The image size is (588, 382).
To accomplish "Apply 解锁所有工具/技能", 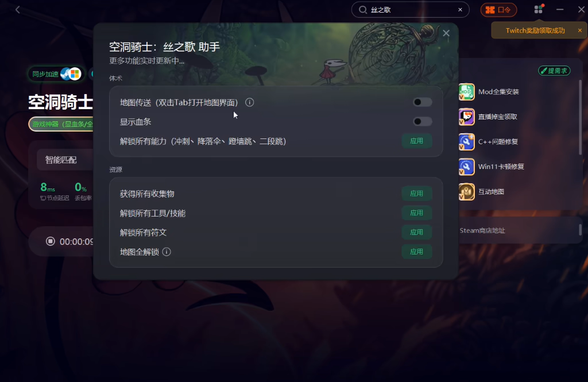I will coord(417,213).
